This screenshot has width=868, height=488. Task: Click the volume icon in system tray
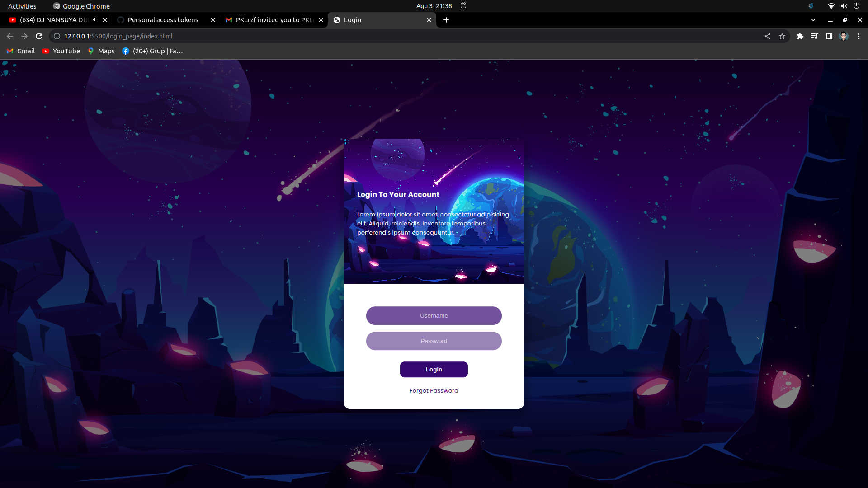click(x=844, y=6)
